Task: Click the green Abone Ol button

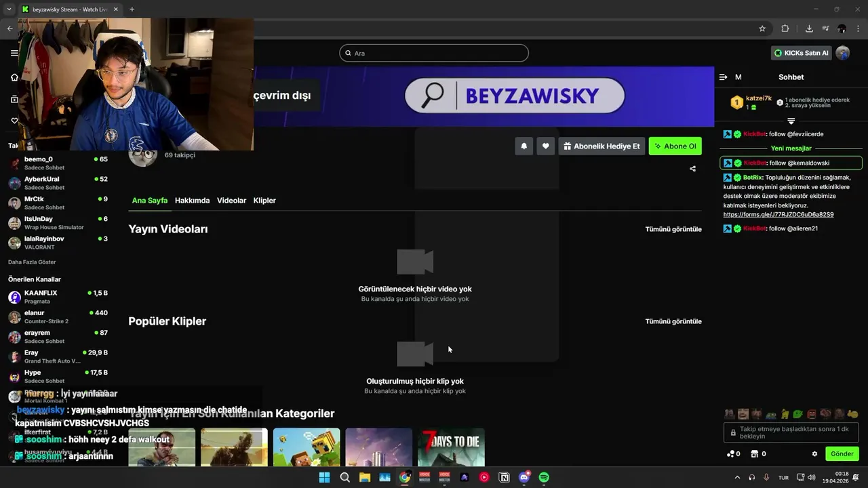Action: point(675,146)
